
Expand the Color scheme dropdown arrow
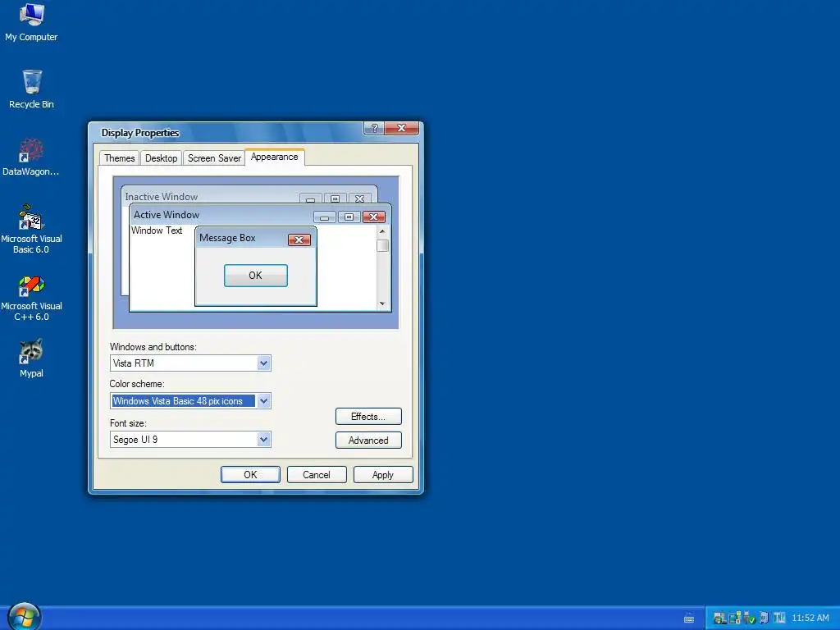pos(263,400)
